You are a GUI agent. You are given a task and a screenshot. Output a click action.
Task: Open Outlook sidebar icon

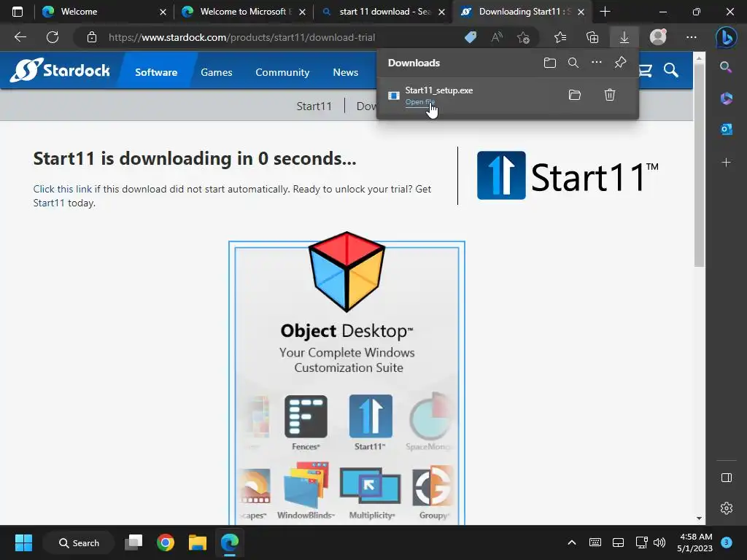click(726, 129)
